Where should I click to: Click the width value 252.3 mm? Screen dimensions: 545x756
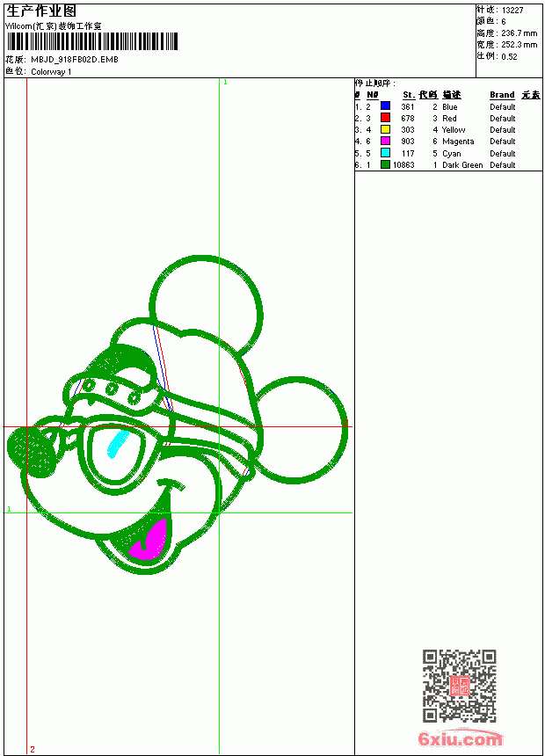[x=519, y=45]
